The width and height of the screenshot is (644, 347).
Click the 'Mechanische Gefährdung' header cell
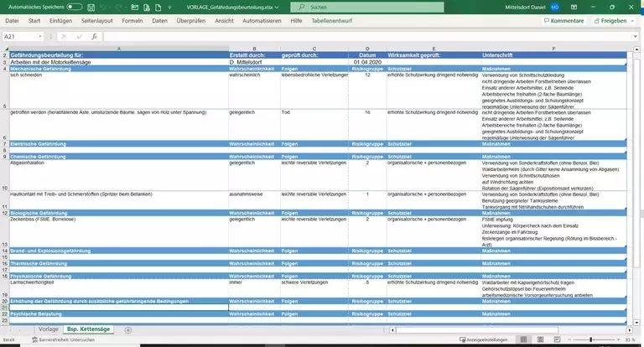[119, 69]
